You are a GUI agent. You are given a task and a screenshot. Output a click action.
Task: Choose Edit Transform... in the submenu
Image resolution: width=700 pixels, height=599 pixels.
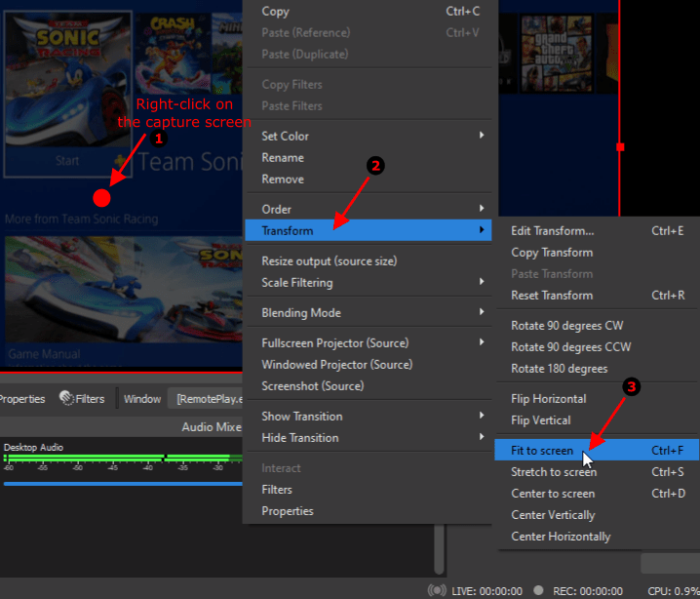[597, 231]
